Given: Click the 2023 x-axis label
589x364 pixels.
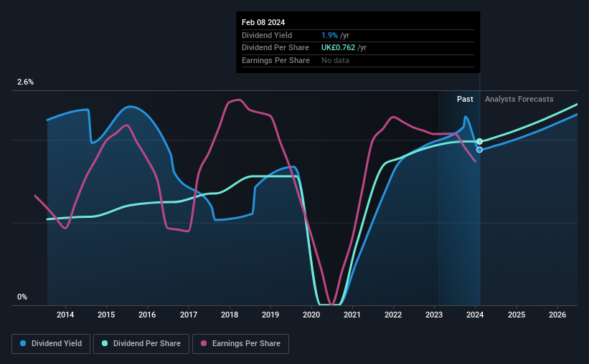Looking at the screenshot, I should [434, 315].
